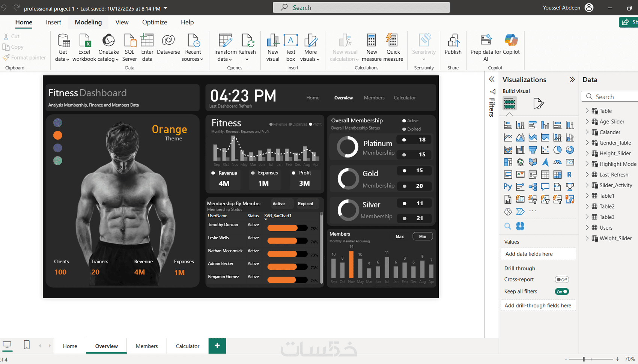
Task: Select the Expired filter on Membership table
Action: 305,204
